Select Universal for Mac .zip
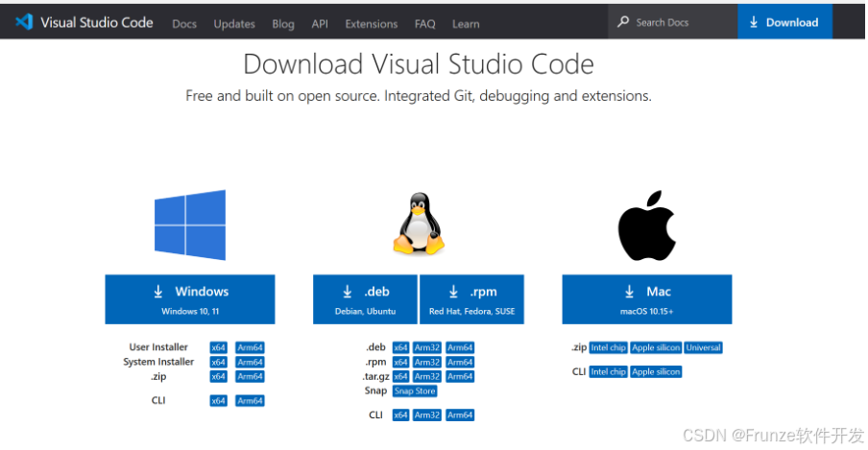The height and width of the screenshot is (450, 868). pyautogui.click(x=703, y=347)
